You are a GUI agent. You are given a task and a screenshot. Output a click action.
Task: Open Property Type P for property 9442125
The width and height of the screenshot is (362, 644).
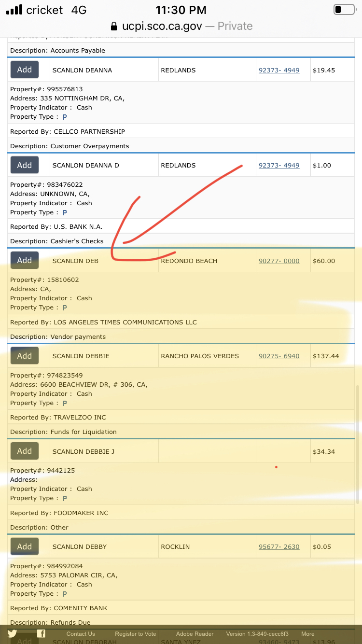(65, 498)
